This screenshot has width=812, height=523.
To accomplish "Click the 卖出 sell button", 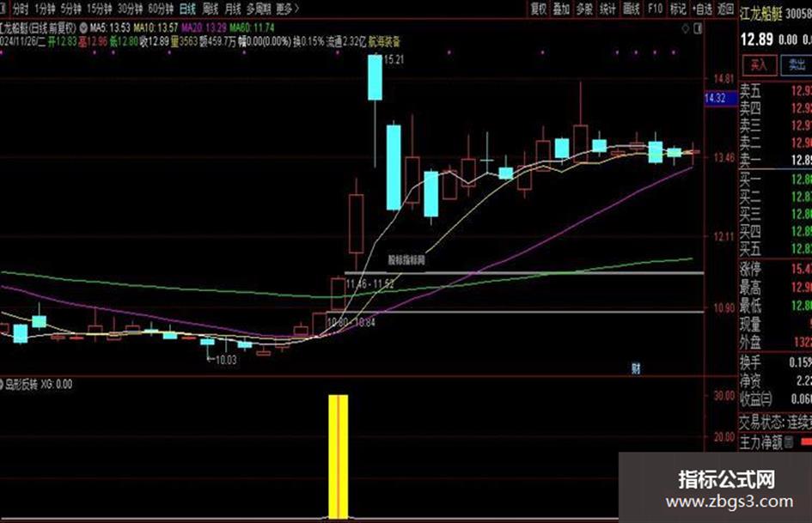I will (797, 65).
